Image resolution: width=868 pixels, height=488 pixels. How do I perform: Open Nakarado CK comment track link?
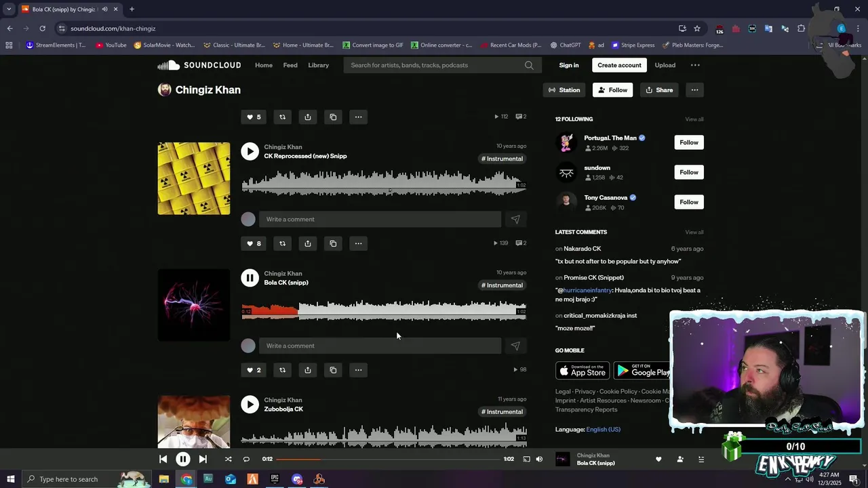(x=582, y=249)
